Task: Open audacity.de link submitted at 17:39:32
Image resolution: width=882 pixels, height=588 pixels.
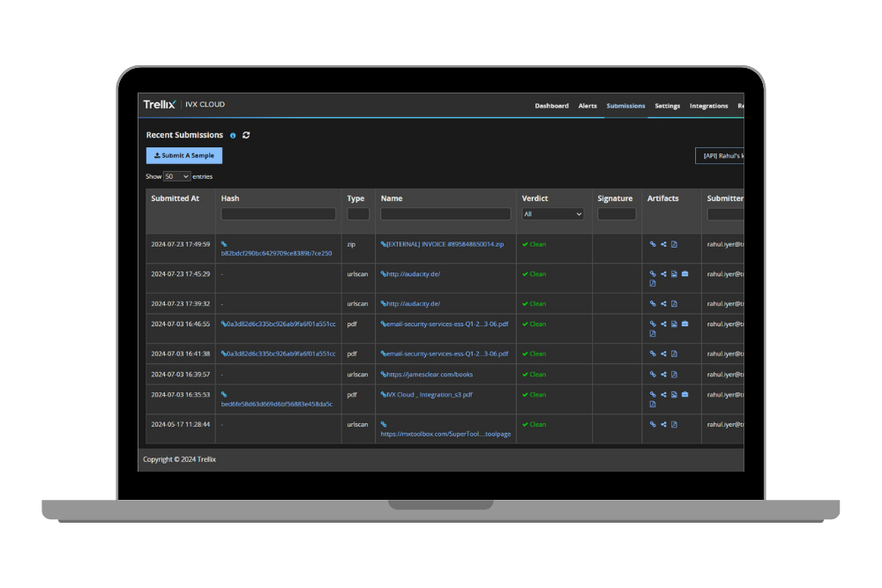Action: pyautogui.click(x=411, y=304)
